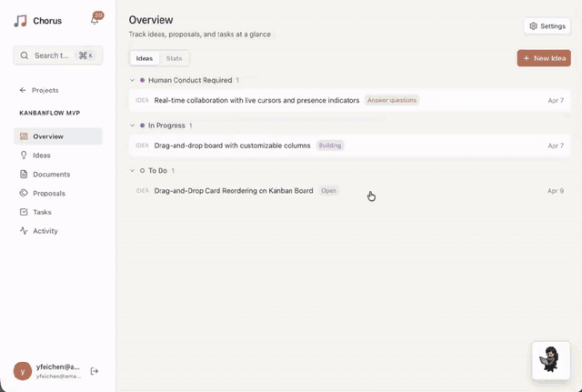The width and height of the screenshot is (582, 392).
Task: Open the Real-time collaboration idea row
Action: [256, 100]
